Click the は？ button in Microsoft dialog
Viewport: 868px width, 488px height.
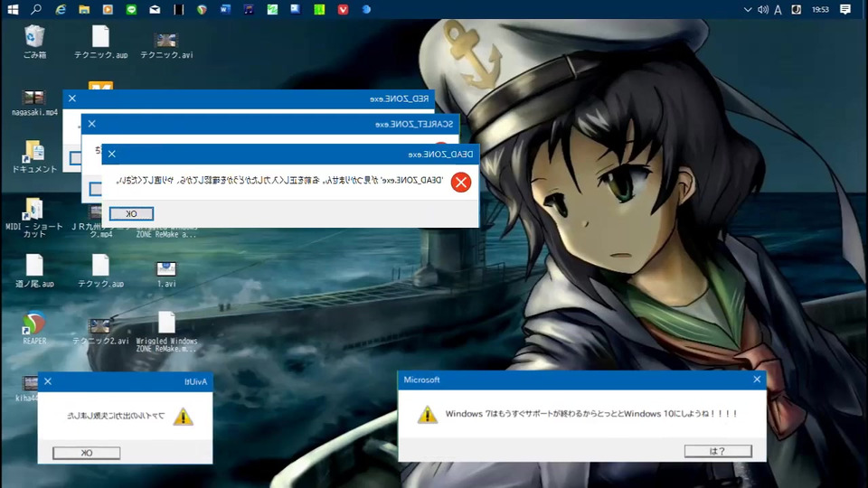coord(718,451)
